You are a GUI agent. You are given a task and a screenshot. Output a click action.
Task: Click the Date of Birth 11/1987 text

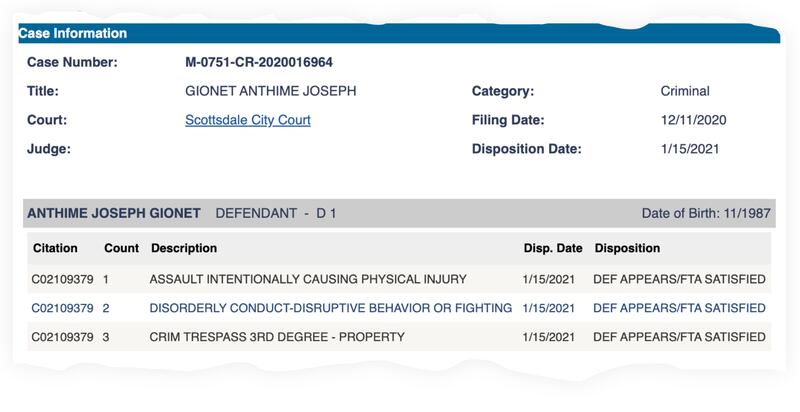pos(707,214)
